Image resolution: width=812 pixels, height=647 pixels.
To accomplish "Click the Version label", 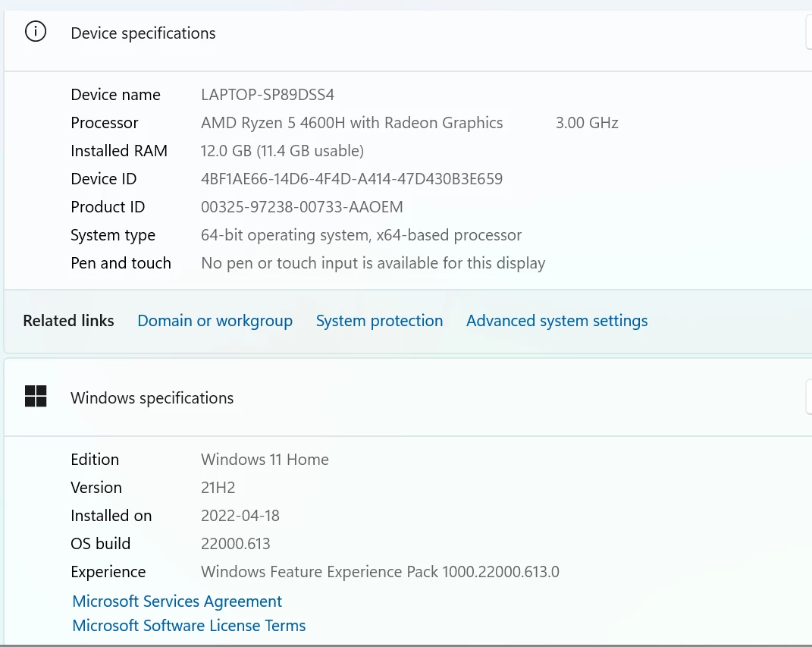I will coord(96,488).
